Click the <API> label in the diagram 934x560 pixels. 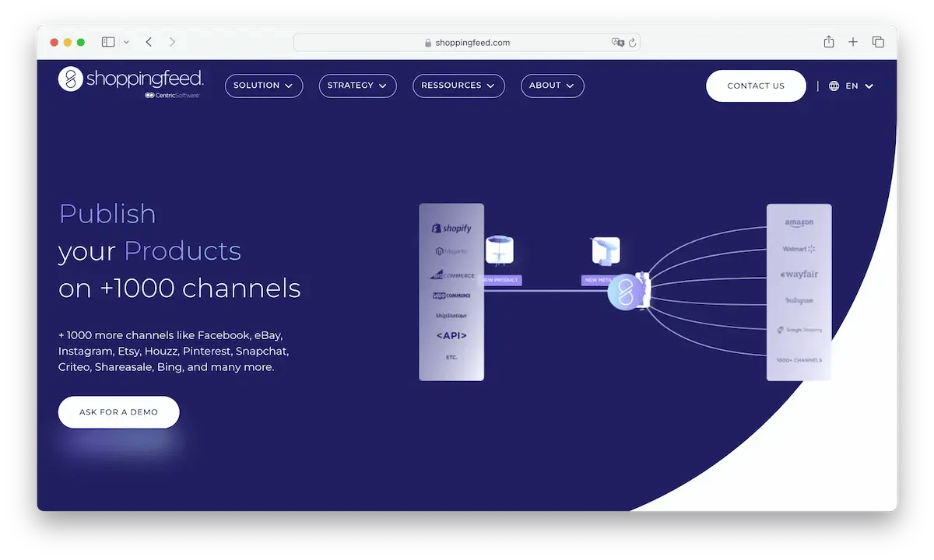coord(451,336)
